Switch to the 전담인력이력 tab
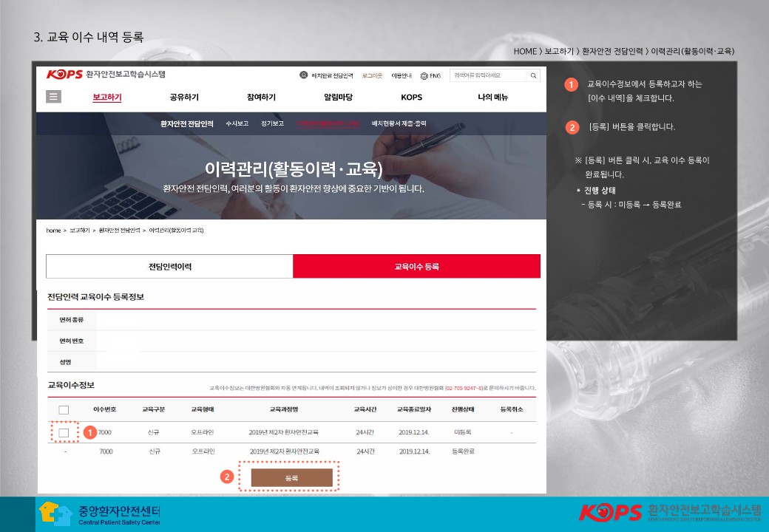769x532 pixels. click(x=169, y=266)
